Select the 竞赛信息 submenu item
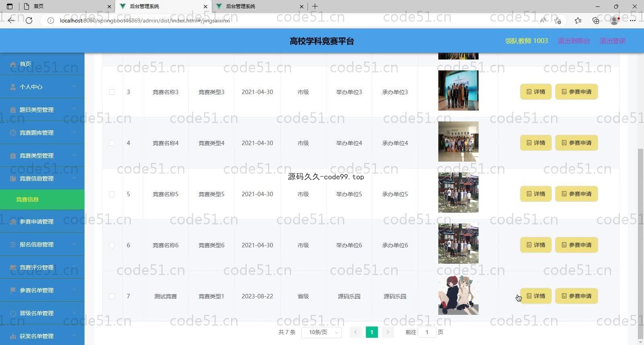Screen dimensions: 644x345 coord(42,199)
